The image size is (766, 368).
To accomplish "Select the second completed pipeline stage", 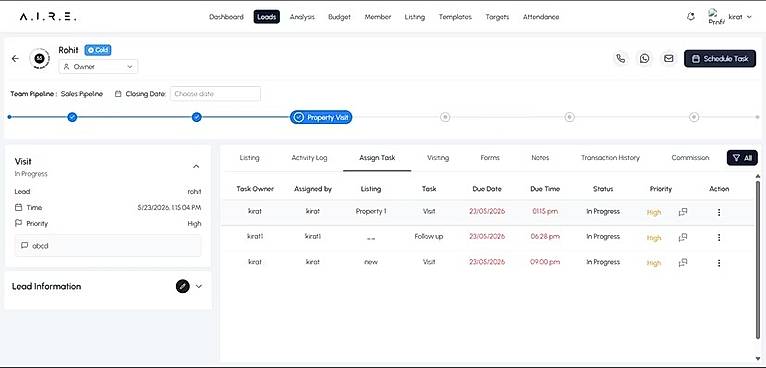I will (196, 117).
